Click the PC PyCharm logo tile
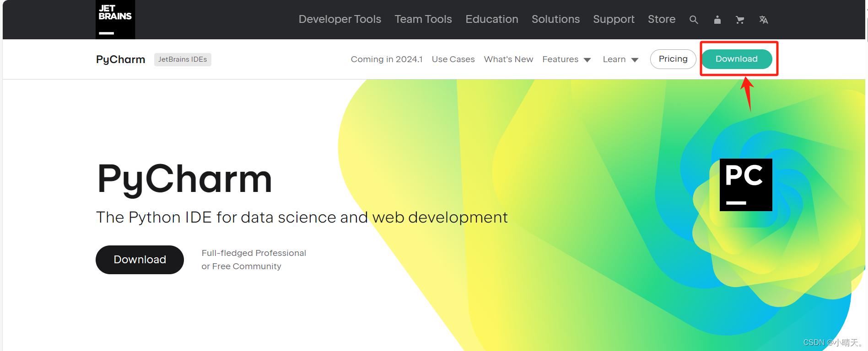The width and height of the screenshot is (868, 351). click(746, 185)
